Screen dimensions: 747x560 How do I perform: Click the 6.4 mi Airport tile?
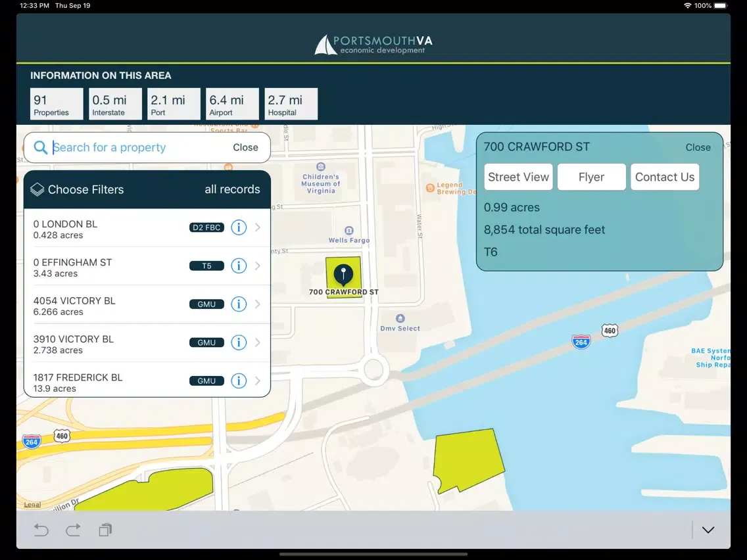pos(233,104)
